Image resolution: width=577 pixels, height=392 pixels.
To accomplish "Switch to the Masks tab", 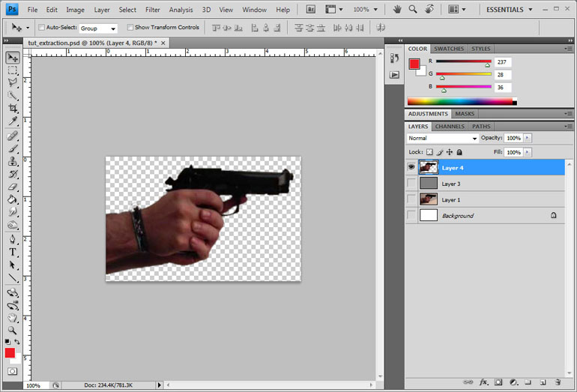I will [465, 114].
